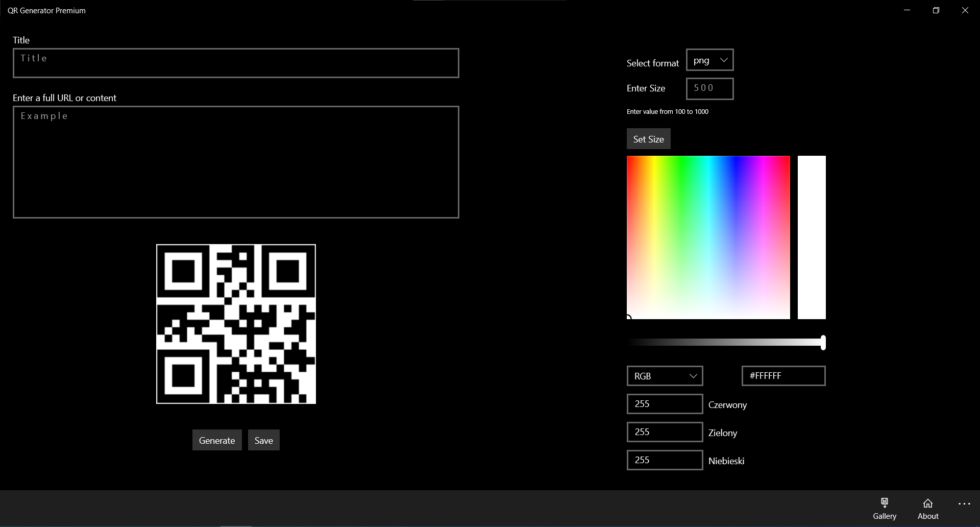Apply the size with Set Size
Screen dimensions: 980x527
click(648, 139)
